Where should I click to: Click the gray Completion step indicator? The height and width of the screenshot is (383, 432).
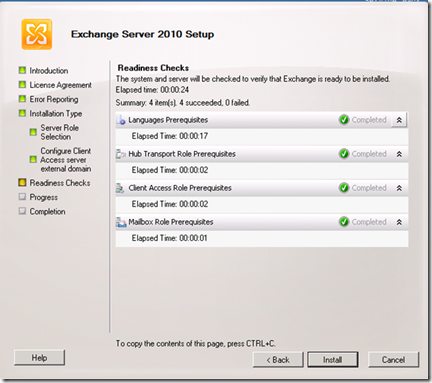(22, 211)
